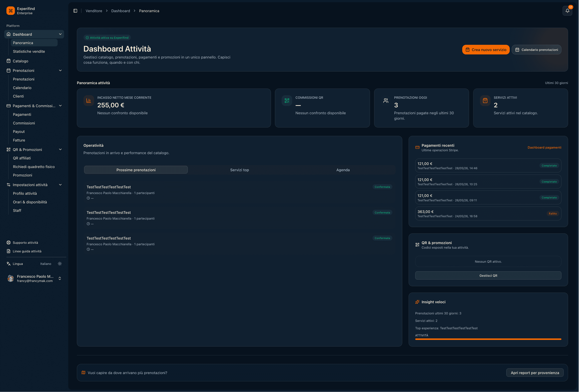Toggle the light/dark theme sun icon

pos(60,264)
